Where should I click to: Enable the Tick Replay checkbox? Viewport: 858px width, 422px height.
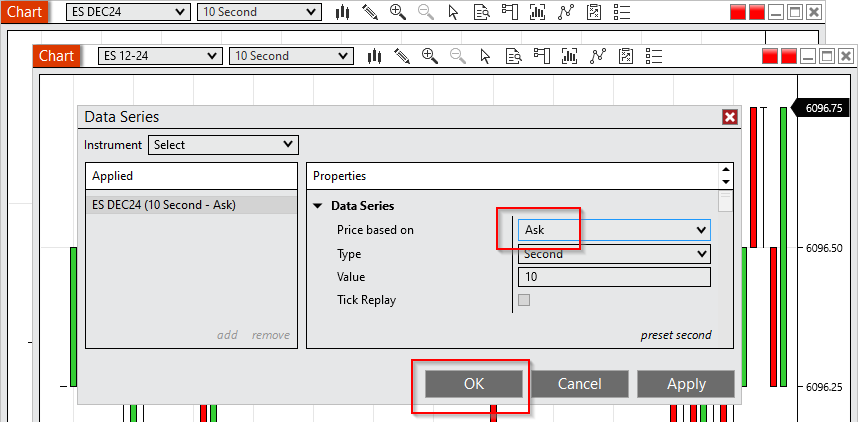[524, 300]
